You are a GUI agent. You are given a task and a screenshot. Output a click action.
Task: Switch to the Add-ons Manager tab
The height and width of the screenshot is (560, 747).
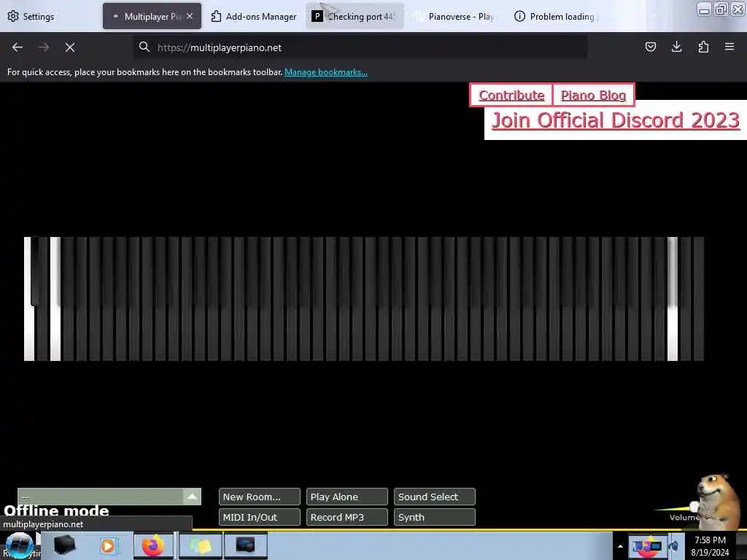254,16
